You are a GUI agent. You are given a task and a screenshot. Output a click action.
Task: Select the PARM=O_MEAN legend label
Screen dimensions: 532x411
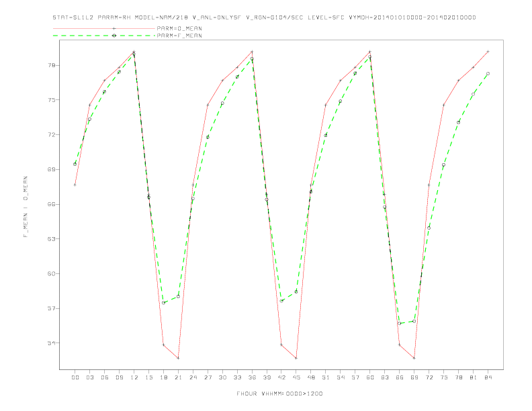pos(179,28)
